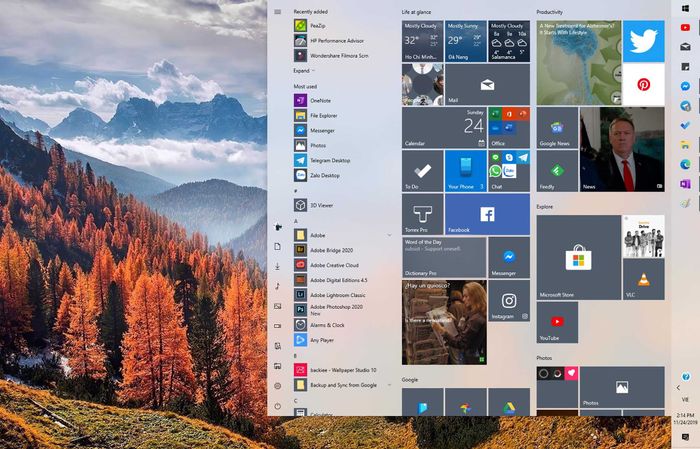Open the Calendar tile showing Sunday 24
The height and width of the screenshot is (449, 700).
point(444,128)
